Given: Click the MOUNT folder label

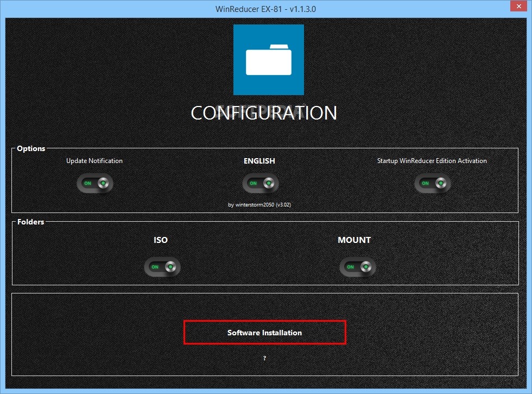Looking at the screenshot, I should pyautogui.click(x=354, y=240).
